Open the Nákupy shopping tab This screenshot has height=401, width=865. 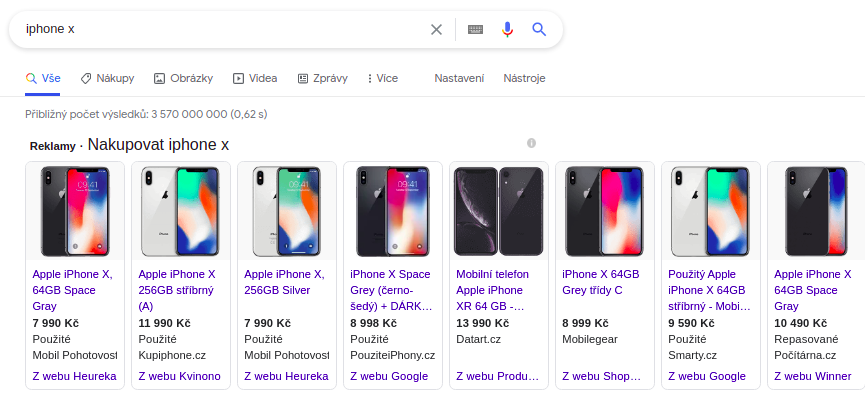coord(108,78)
